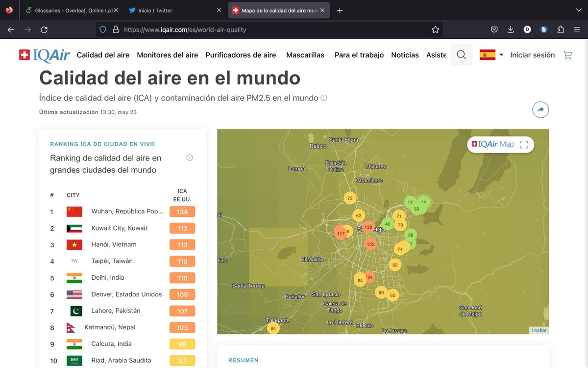Click the Iniciar sesión link

(x=533, y=55)
